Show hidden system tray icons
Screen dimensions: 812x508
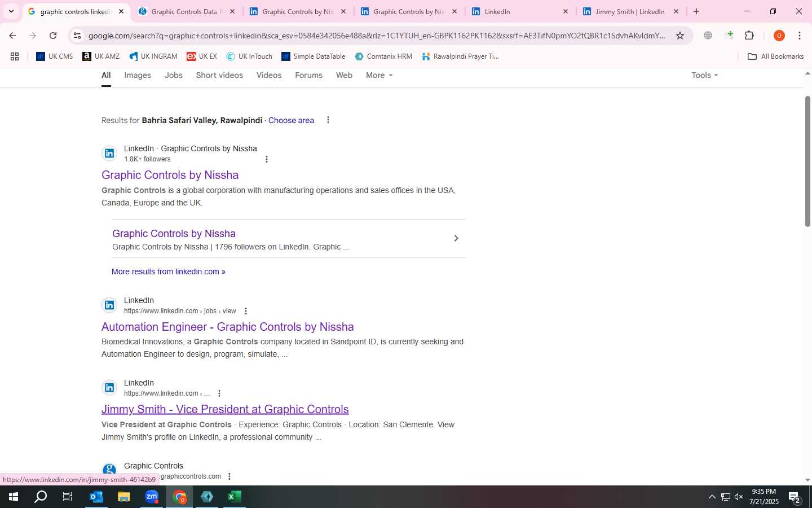click(712, 497)
